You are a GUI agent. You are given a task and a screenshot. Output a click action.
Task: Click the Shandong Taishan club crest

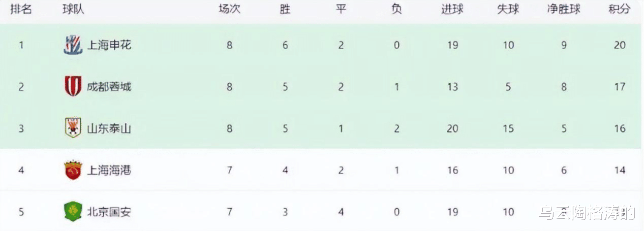pos(73,128)
